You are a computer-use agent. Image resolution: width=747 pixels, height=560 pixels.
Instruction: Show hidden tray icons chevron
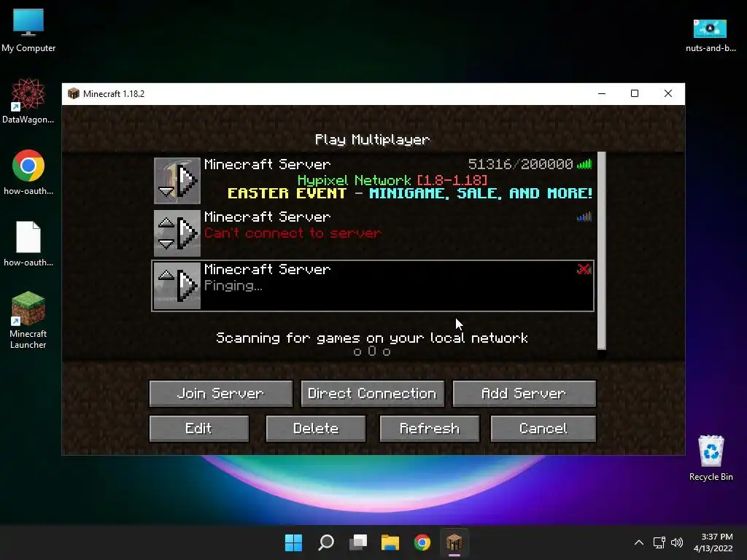point(639,542)
